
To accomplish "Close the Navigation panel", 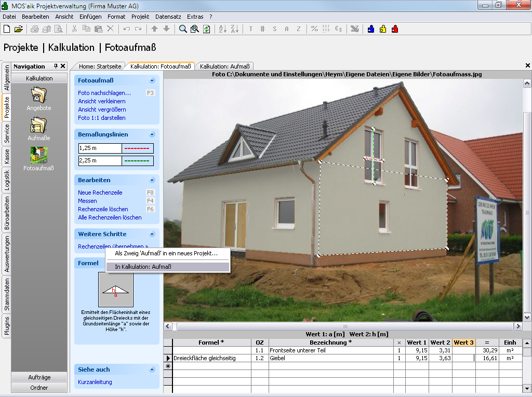I will point(63,66).
